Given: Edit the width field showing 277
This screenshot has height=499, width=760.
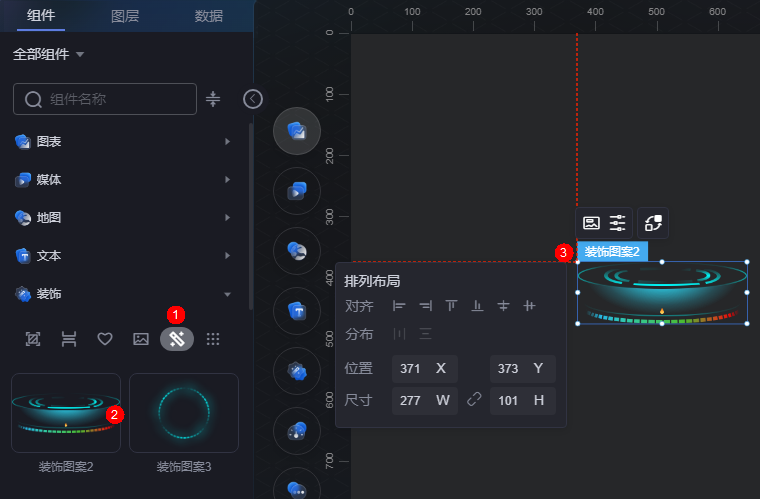Looking at the screenshot, I should 425,401.
